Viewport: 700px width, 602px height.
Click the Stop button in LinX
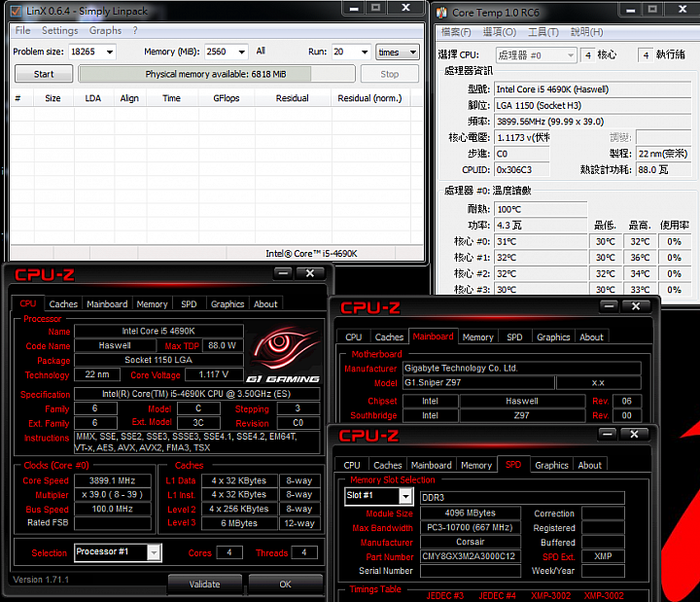(390, 74)
